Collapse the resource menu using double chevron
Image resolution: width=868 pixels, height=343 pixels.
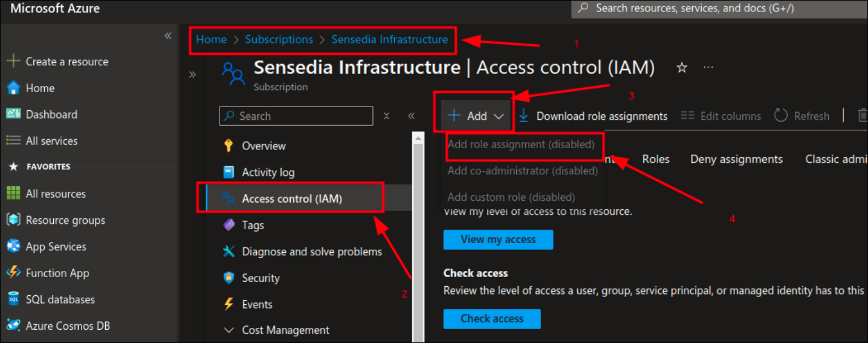point(411,116)
